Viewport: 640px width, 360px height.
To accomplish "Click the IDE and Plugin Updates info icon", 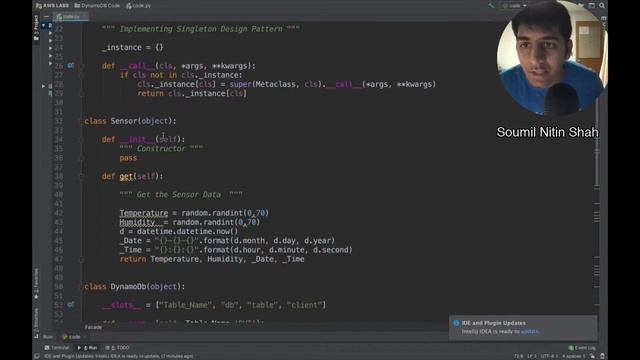I will click(456, 323).
